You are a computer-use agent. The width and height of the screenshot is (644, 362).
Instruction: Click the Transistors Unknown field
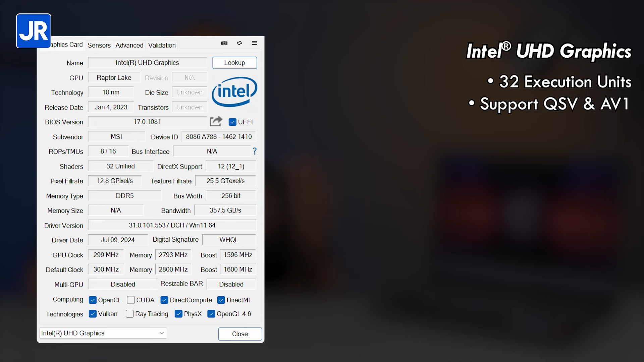tap(190, 107)
